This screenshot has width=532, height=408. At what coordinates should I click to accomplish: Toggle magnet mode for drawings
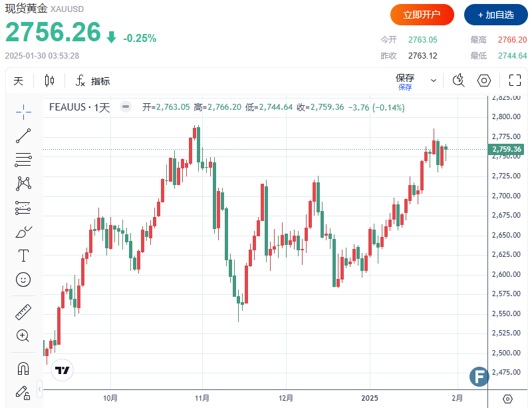[x=23, y=367]
